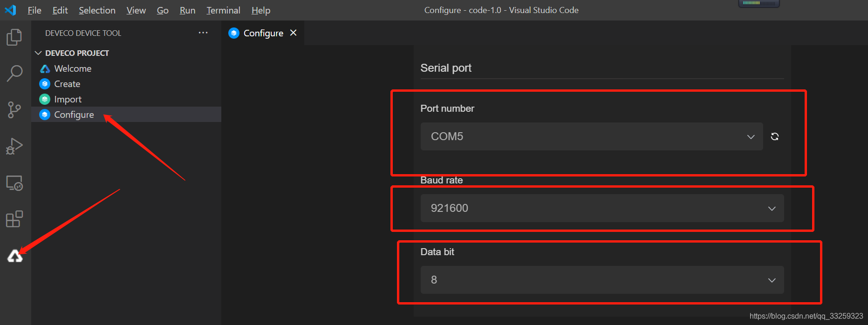The image size is (868, 325).
Task: Open the Data bit dropdown
Action: pyautogui.click(x=602, y=280)
